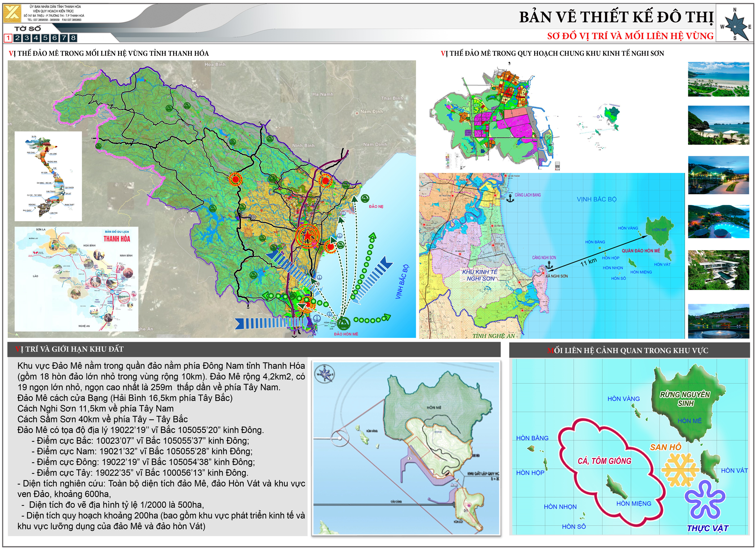Select sheet number 1 in Tờ Số
Image resolution: width=756 pixels, height=551 pixels.
[8, 38]
